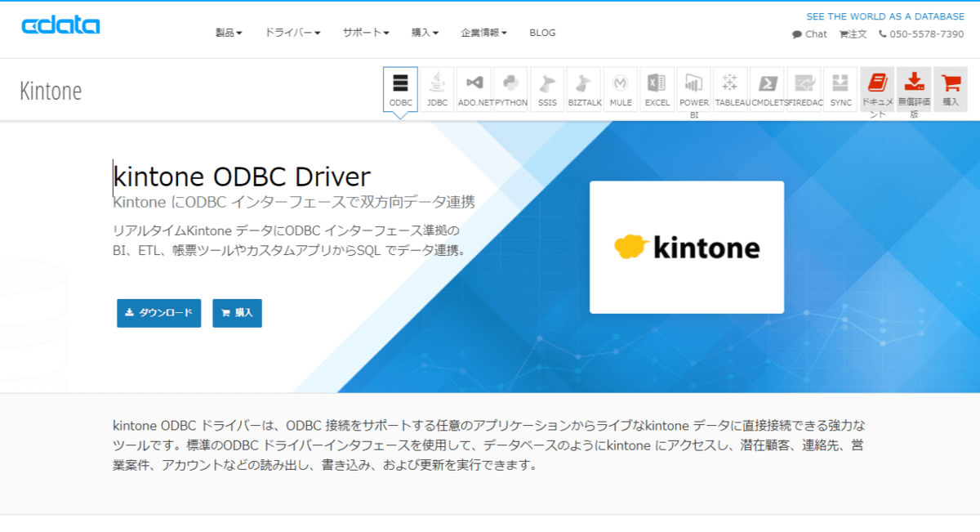Screen dimensions: 980x532
Task: Open the SSIS component icon
Action: click(547, 89)
